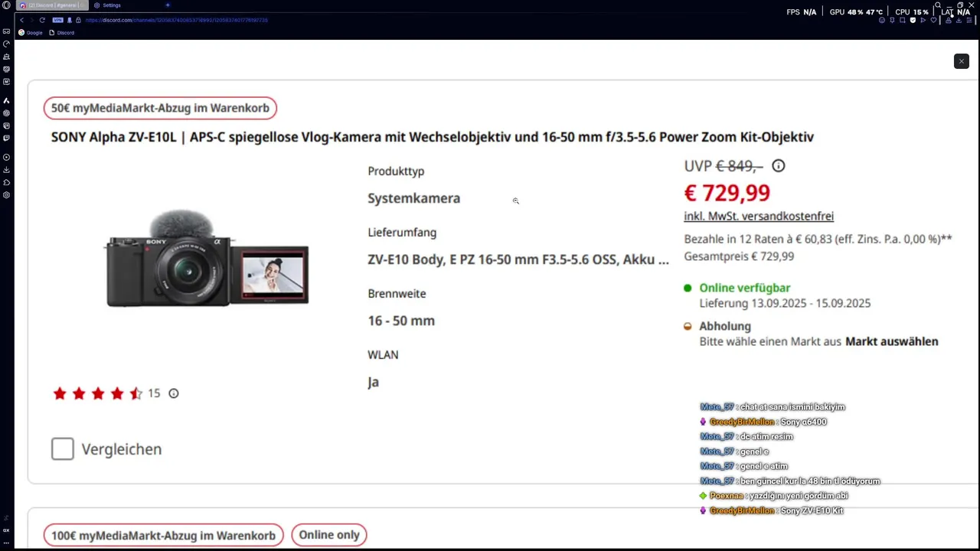Viewport: 980px width, 551px height.
Task: Click the five-star rating with 15 reviews
Action: [106, 393]
